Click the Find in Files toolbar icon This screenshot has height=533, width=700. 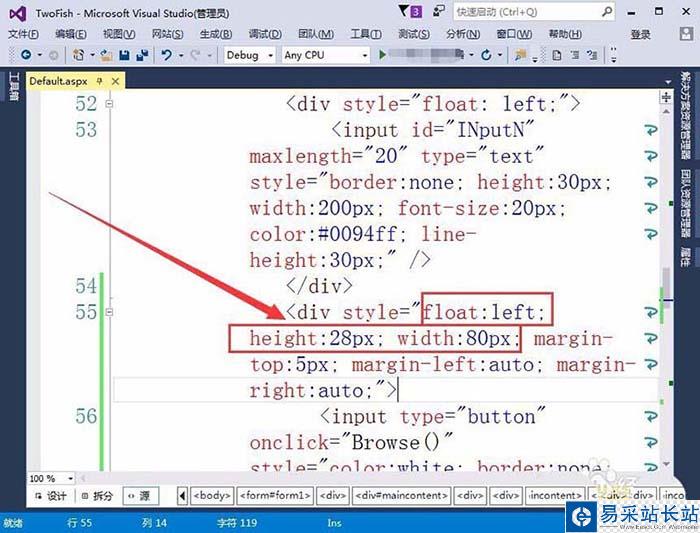click(x=520, y=55)
